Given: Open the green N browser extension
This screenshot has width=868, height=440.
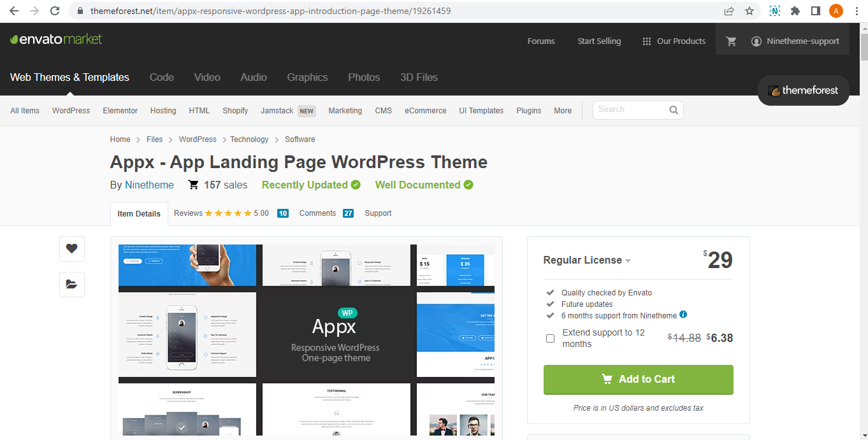Looking at the screenshot, I should (775, 11).
